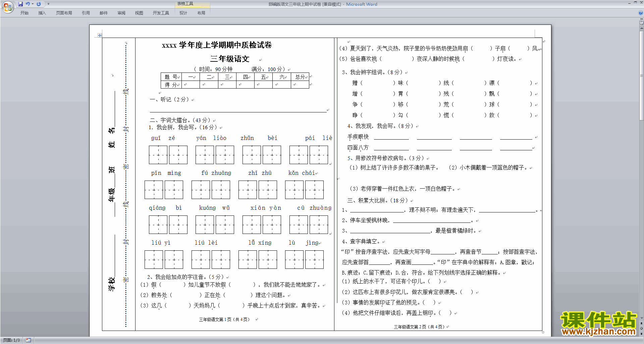Image resolution: width=644 pixels, height=344 pixels.
Task: Click the heading 5、用修改符号修改病句。(3分)
Action: click(386, 158)
